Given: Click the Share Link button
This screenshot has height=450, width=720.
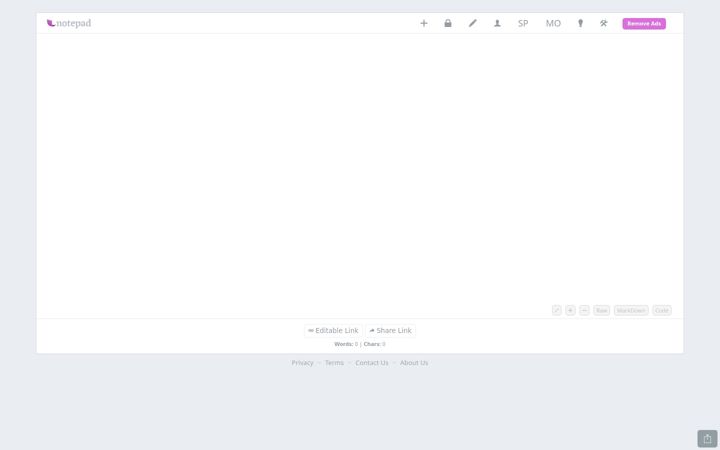Looking at the screenshot, I should coord(390,331).
